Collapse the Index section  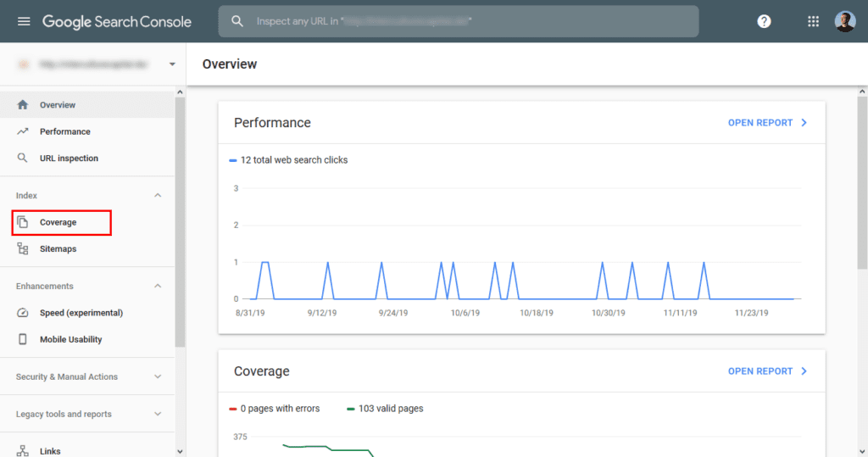tap(158, 196)
